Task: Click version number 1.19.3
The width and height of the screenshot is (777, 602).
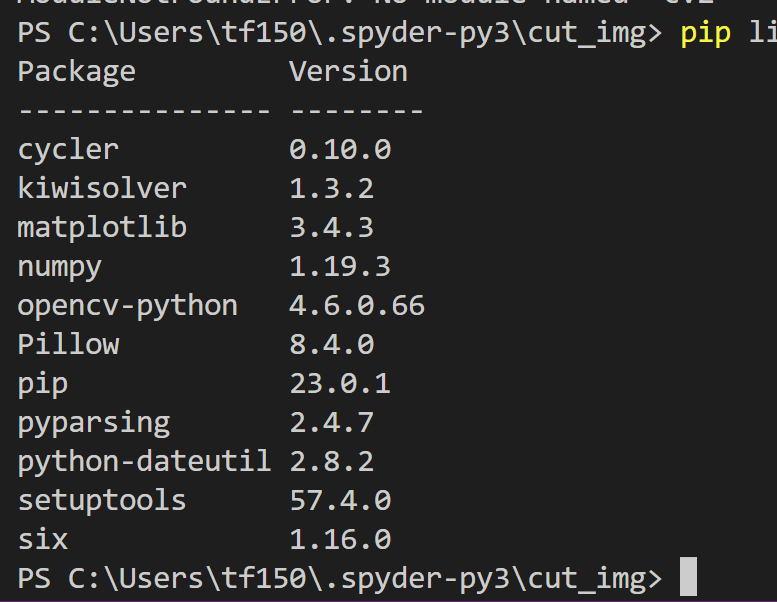Action: pyautogui.click(x=340, y=267)
